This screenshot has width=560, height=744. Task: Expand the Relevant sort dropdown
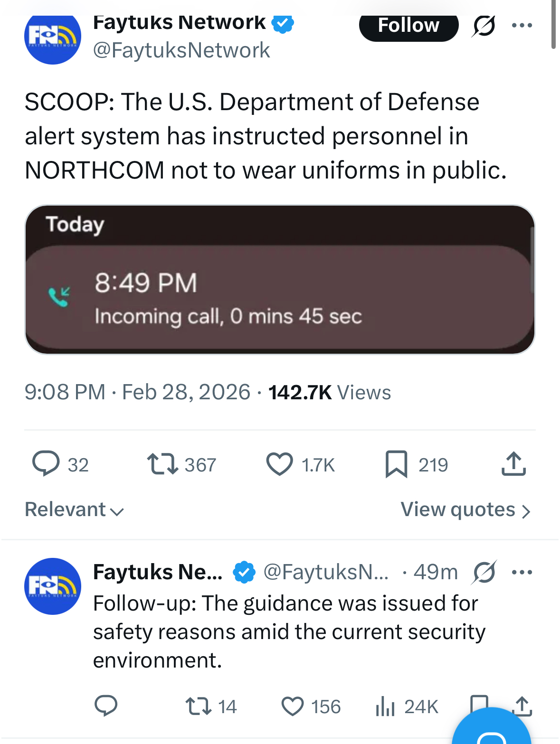[x=74, y=510]
